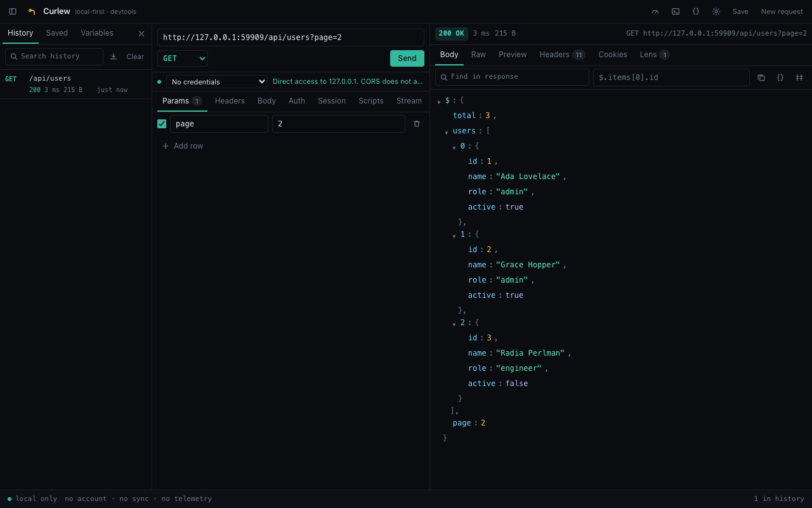
Task: Close the history sidebar with X
Action: (x=141, y=34)
